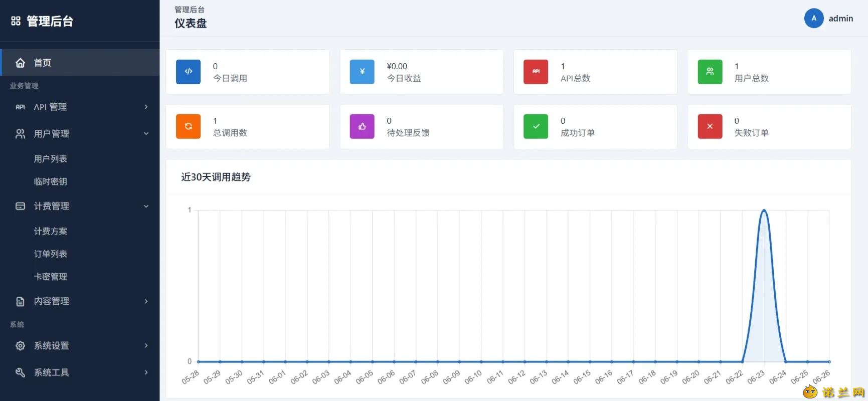
Task: Go to 首页 in the sidebar
Action: tap(80, 63)
